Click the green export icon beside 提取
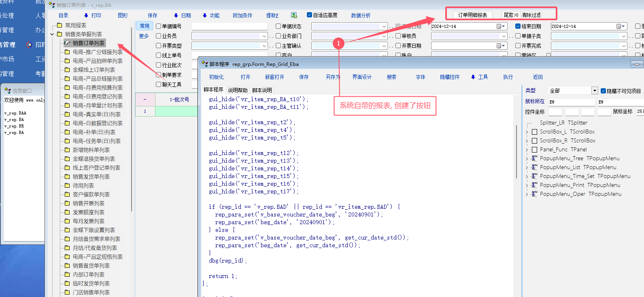 click(x=294, y=15)
